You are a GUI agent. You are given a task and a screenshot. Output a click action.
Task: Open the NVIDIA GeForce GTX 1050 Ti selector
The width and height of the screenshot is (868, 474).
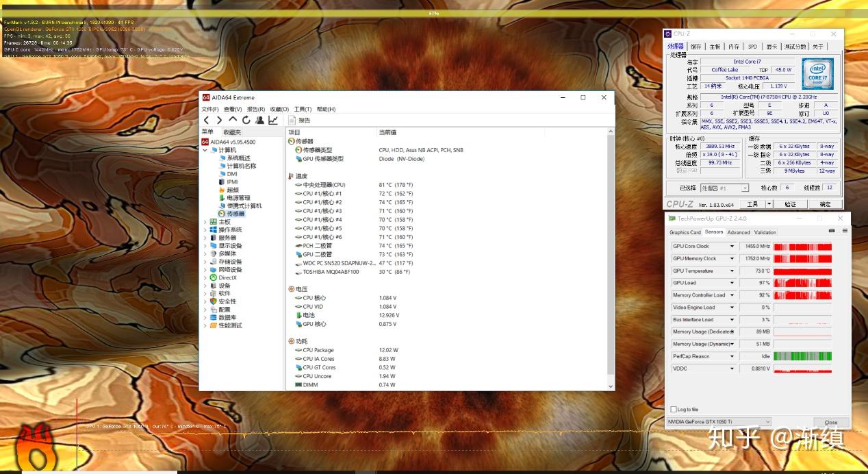pyautogui.click(x=719, y=422)
